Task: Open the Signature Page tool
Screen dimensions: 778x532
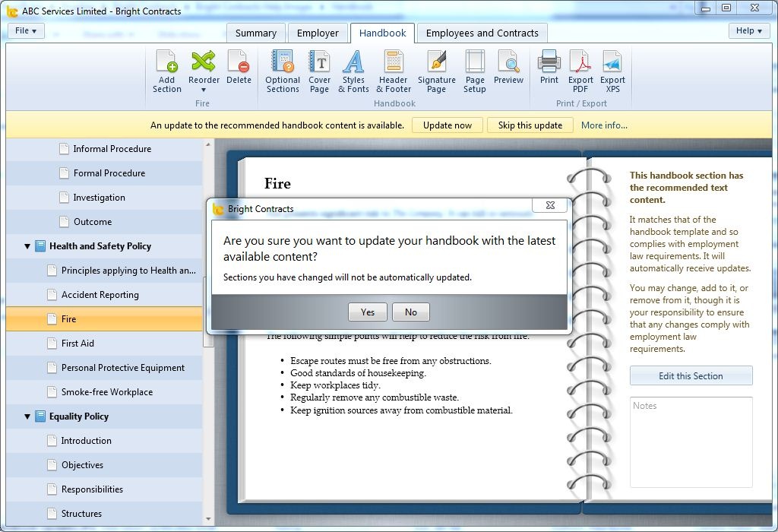Action: (436, 71)
